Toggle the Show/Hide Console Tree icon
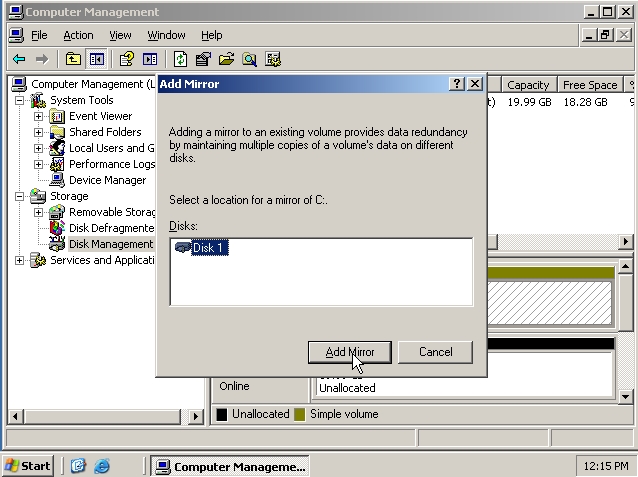 [x=96, y=59]
